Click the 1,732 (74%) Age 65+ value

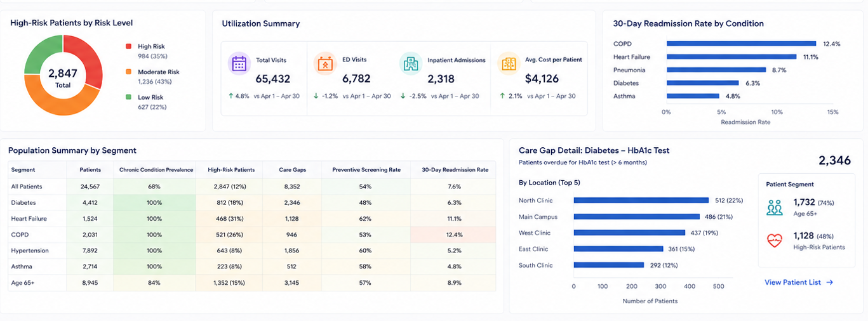tap(813, 202)
